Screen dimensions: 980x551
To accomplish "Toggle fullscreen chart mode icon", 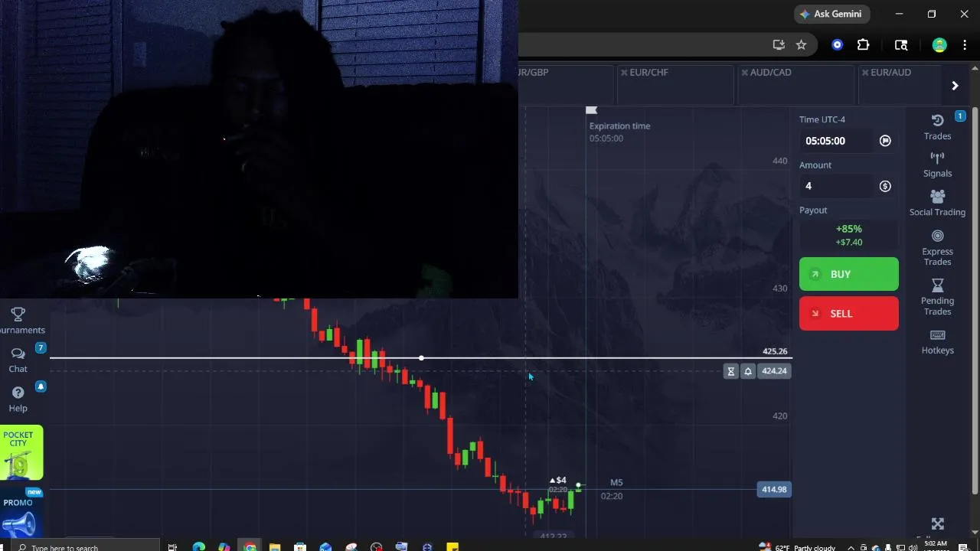I will pos(938,523).
